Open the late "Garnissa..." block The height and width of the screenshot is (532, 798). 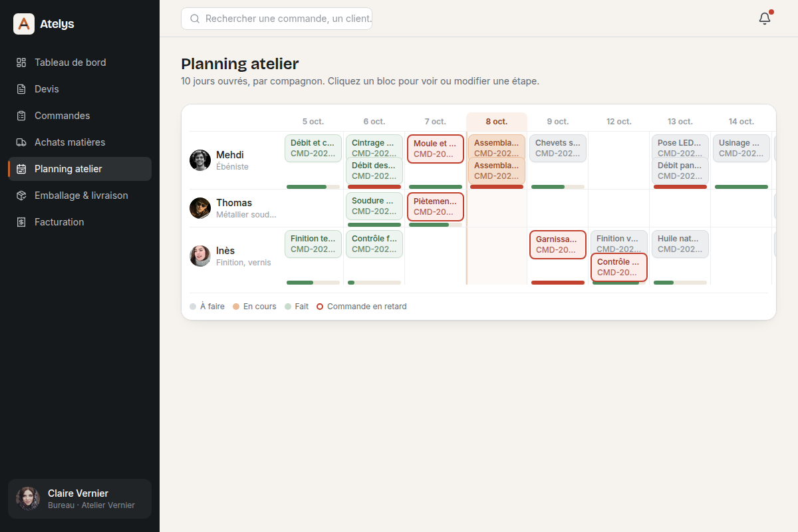pos(558,244)
